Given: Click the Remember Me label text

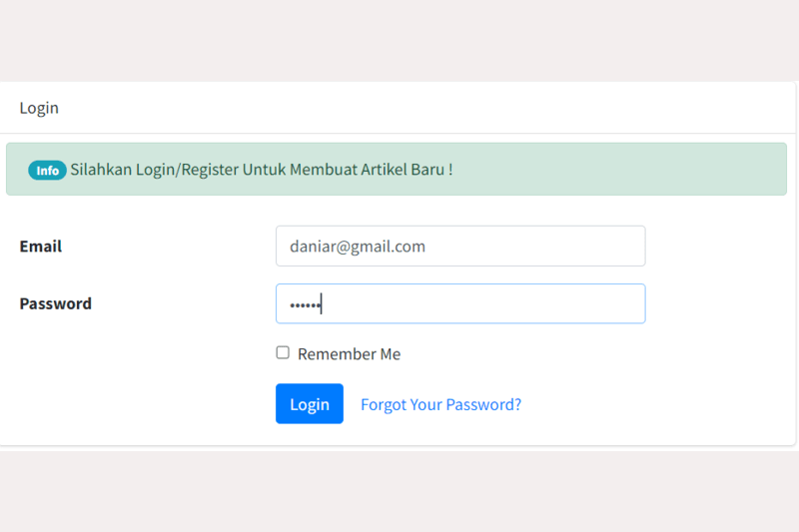Looking at the screenshot, I should click(x=349, y=354).
